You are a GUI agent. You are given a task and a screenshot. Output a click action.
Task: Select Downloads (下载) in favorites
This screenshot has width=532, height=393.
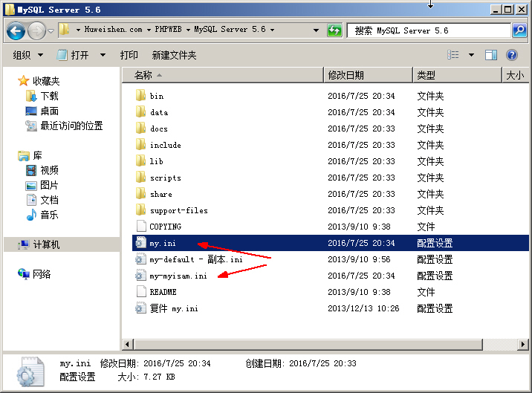[x=49, y=96]
